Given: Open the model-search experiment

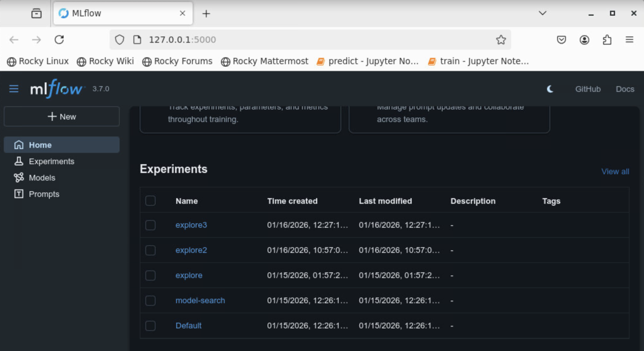Looking at the screenshot, I should [x=200, y=300].
